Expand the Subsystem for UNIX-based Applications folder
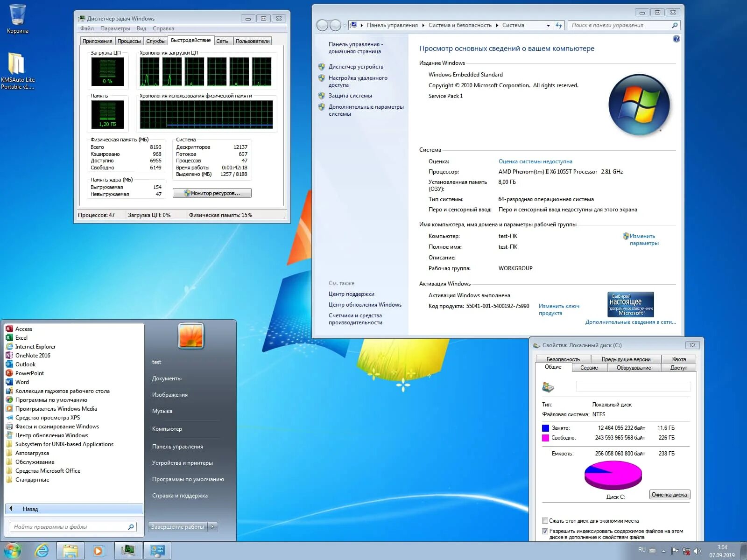Screen dimensions: 747x560 (x=64, y=444)
